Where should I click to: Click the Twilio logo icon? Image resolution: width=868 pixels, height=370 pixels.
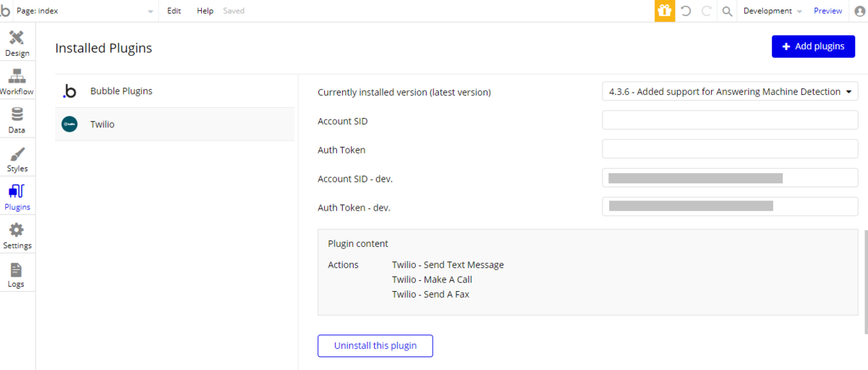click(x=69, y=125)
